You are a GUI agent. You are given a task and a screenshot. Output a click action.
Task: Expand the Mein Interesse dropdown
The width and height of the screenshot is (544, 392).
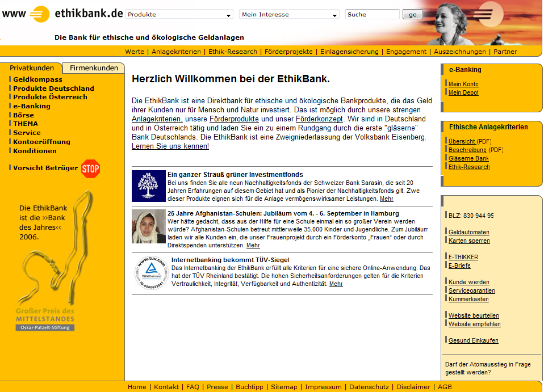coord(289,15)
